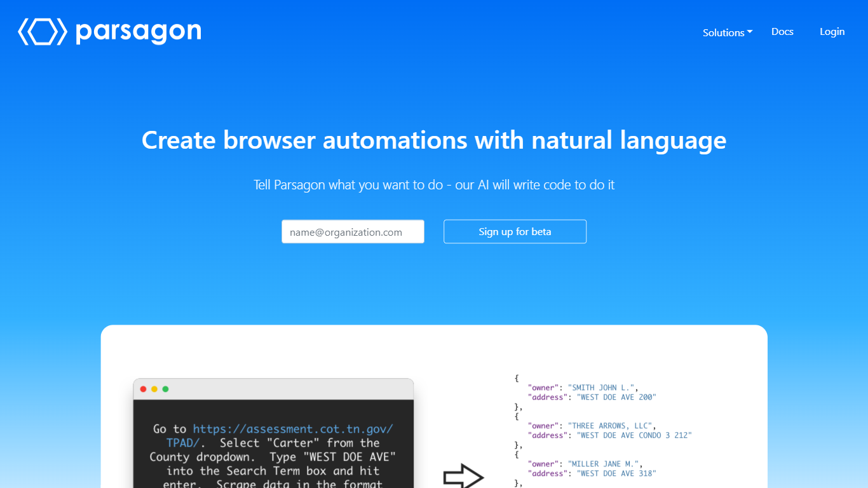Open the Solutions dropdown menu

728,32
